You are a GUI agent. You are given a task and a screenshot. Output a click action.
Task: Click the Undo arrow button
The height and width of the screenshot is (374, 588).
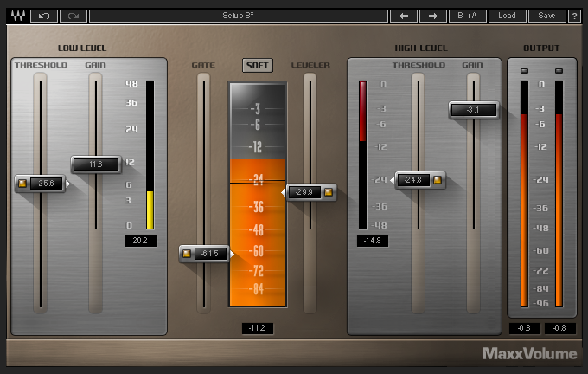[x=43, y=16]
